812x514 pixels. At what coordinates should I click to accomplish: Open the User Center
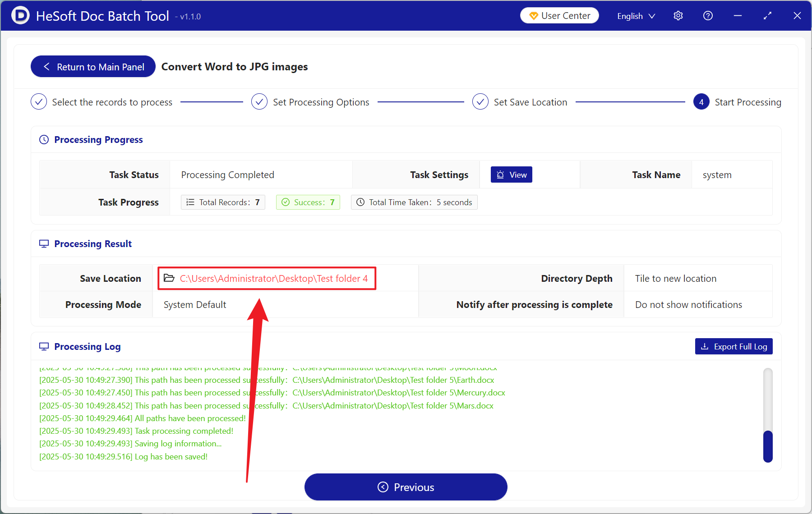559,15
